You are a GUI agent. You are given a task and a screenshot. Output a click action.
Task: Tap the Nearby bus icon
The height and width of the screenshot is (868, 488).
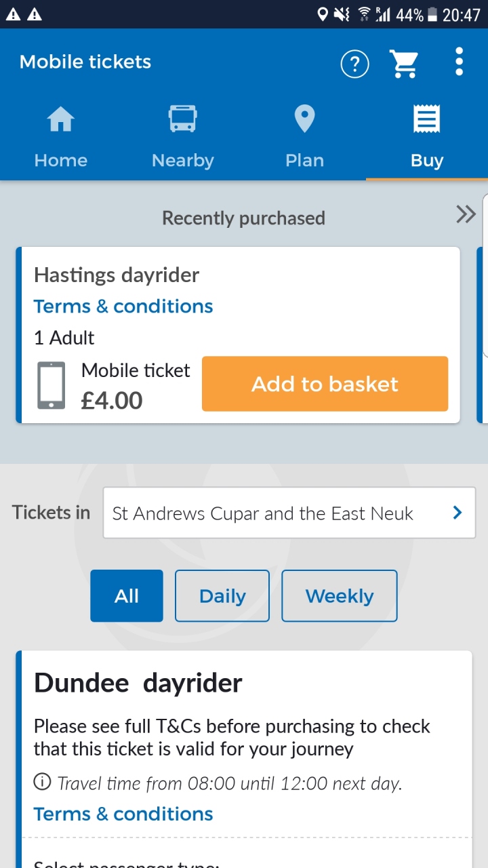pos(182,119)
